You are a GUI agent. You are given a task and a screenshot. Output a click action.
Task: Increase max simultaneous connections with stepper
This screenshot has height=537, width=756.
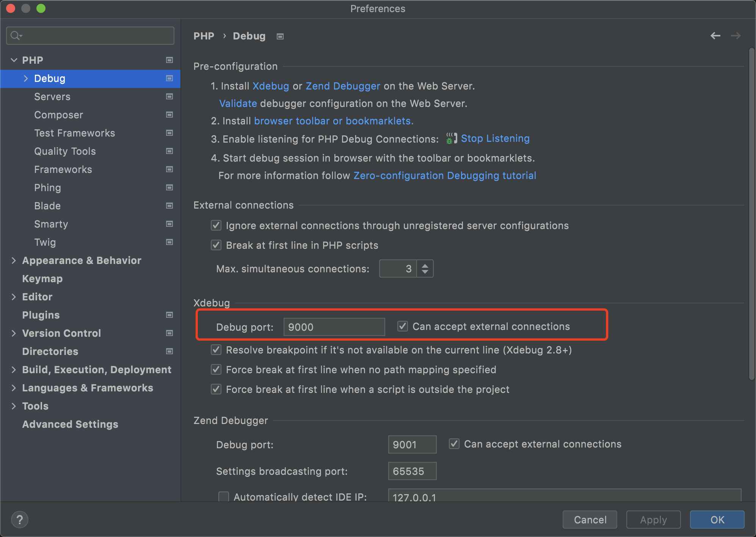[425, 265]
